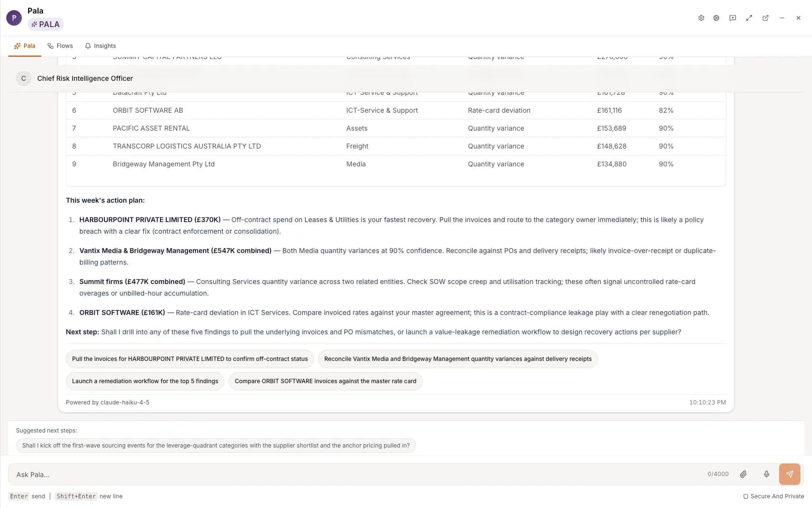
Task: Click the 0/4000 character counter
Action: pos(718,474)
